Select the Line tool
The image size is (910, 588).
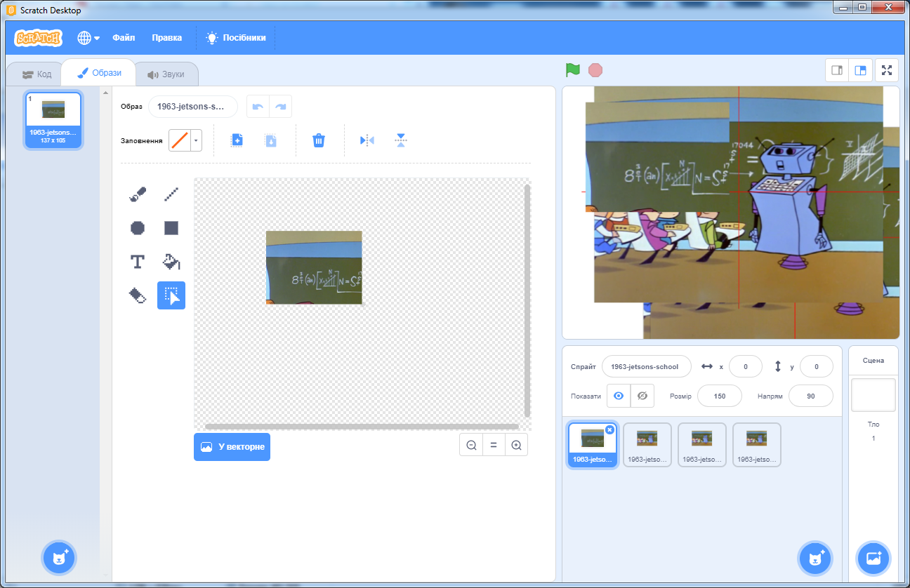171,194
